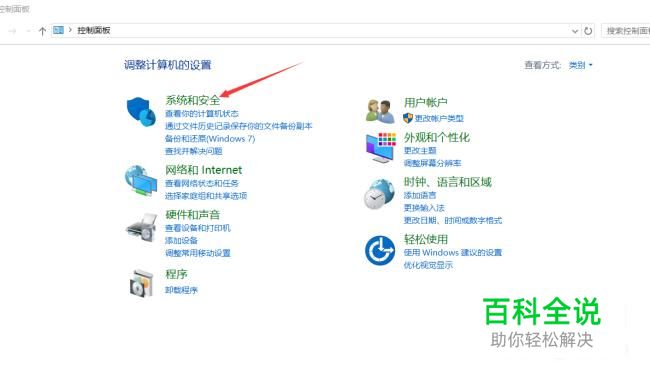Open 使用 Windows 建议的设置 link
Image resolution: width=650 pixels, height=383 pixels.
tap(453, 252)
